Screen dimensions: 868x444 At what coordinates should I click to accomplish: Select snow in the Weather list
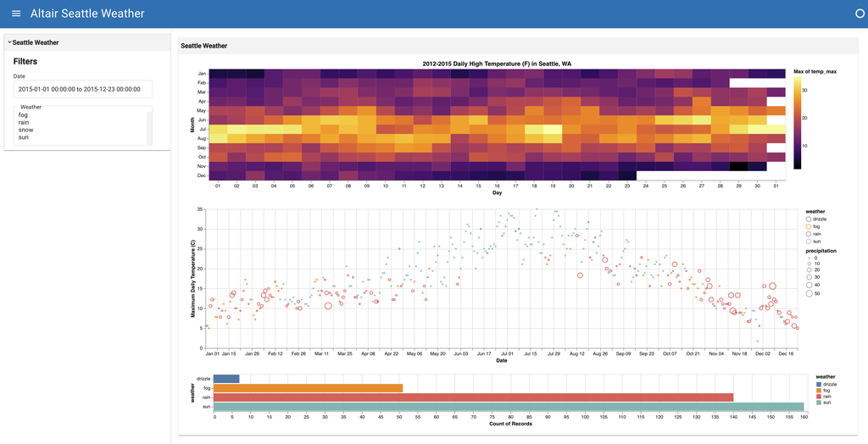(x=25, y=130)
